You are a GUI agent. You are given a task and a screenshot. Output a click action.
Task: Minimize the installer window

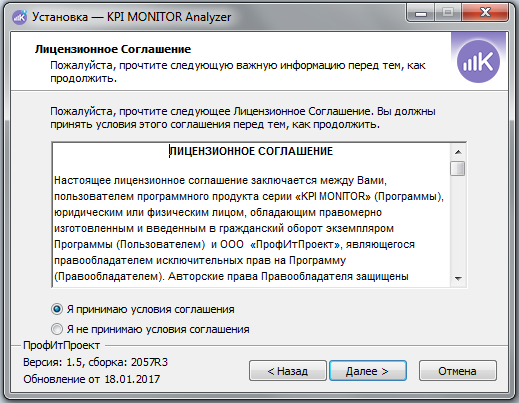[x=421, y=13]
